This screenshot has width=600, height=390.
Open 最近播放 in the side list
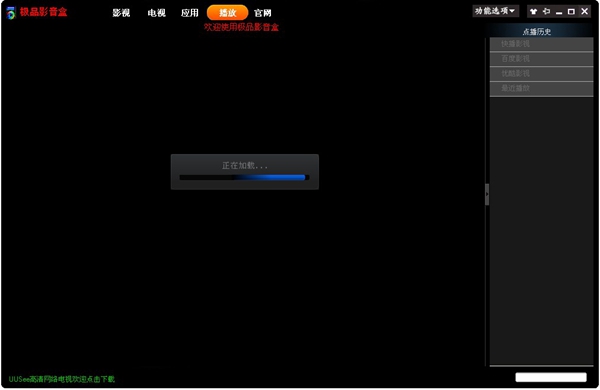point(541,88)
